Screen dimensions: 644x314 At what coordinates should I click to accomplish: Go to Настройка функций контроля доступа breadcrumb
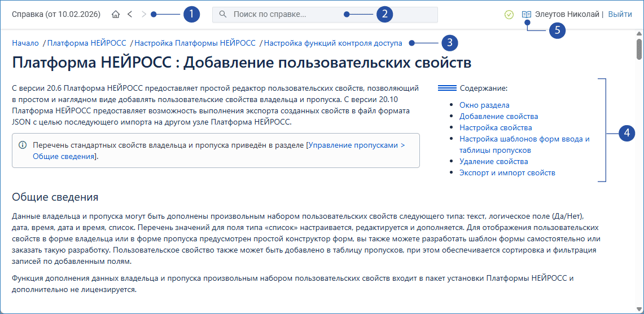(x=333, y=43)
